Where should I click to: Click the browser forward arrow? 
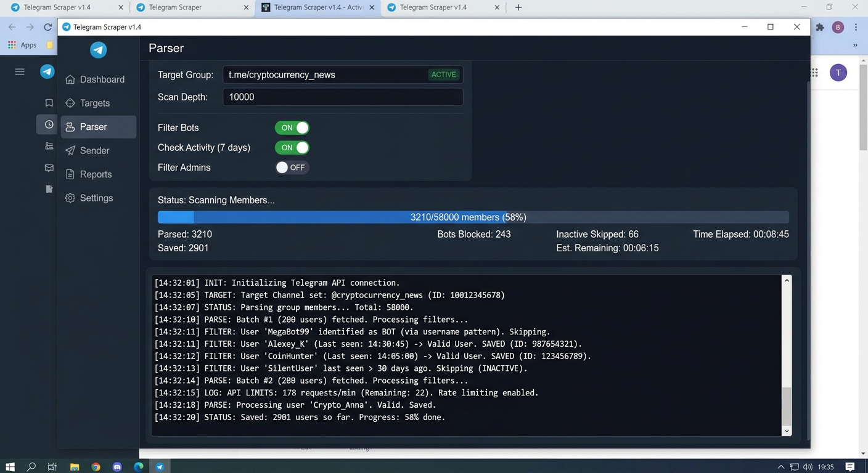pos(30,27)
